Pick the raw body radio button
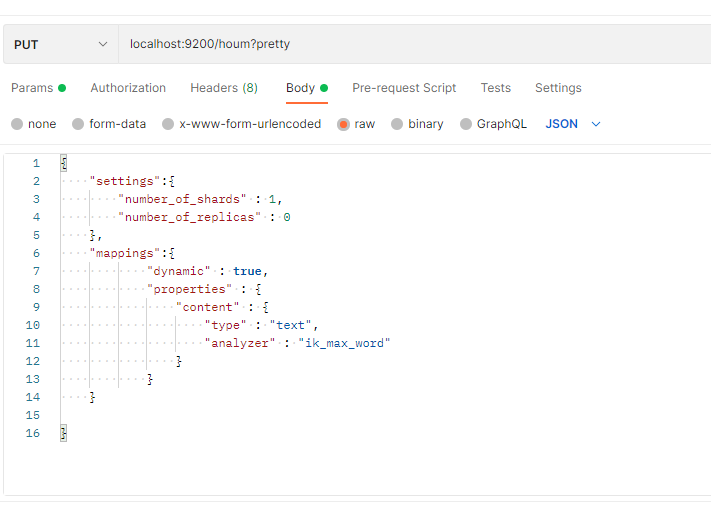The image size is (711, 509). click(x=343, y=124)
